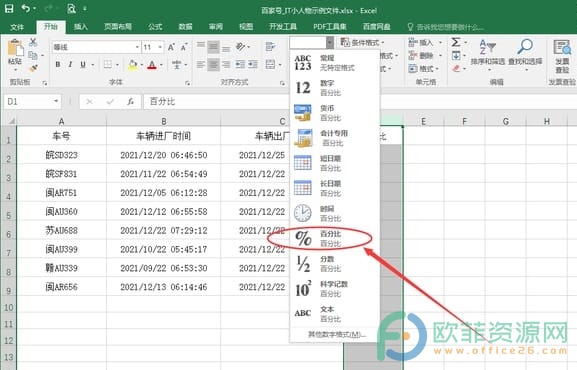Viewport: 577px width, 370px height.
Task: Toggle Bold formatting
Action: 58,64
